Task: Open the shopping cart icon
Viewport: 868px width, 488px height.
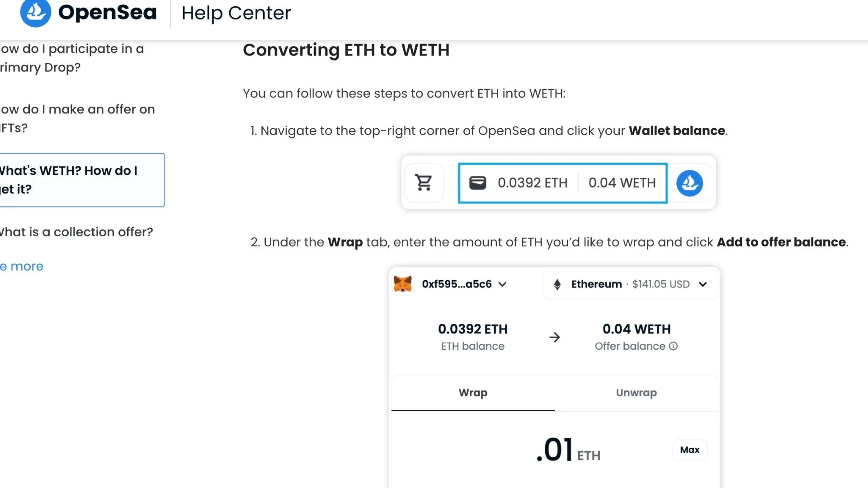Action: pyautogui.click(x=424, y=183)
